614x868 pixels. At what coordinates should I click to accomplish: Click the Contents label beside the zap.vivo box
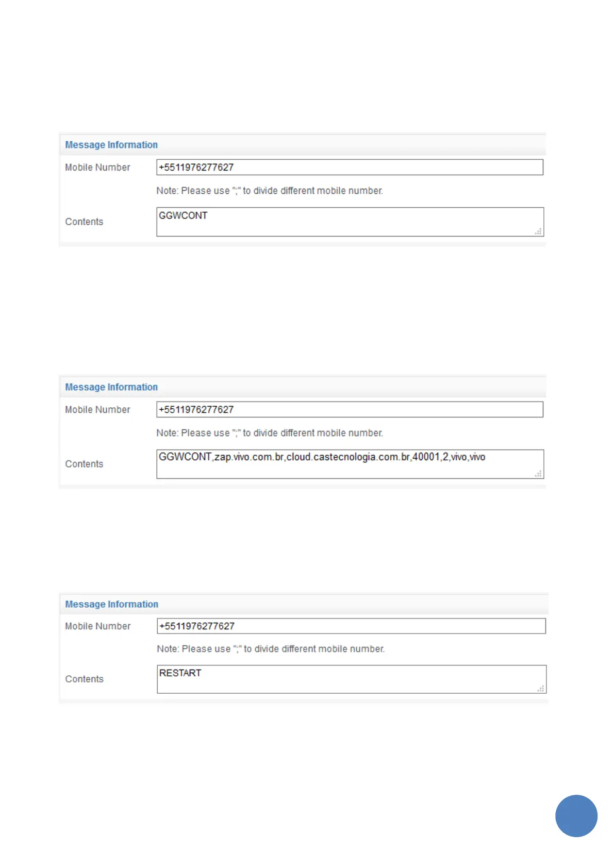click(x=84, y=464)
